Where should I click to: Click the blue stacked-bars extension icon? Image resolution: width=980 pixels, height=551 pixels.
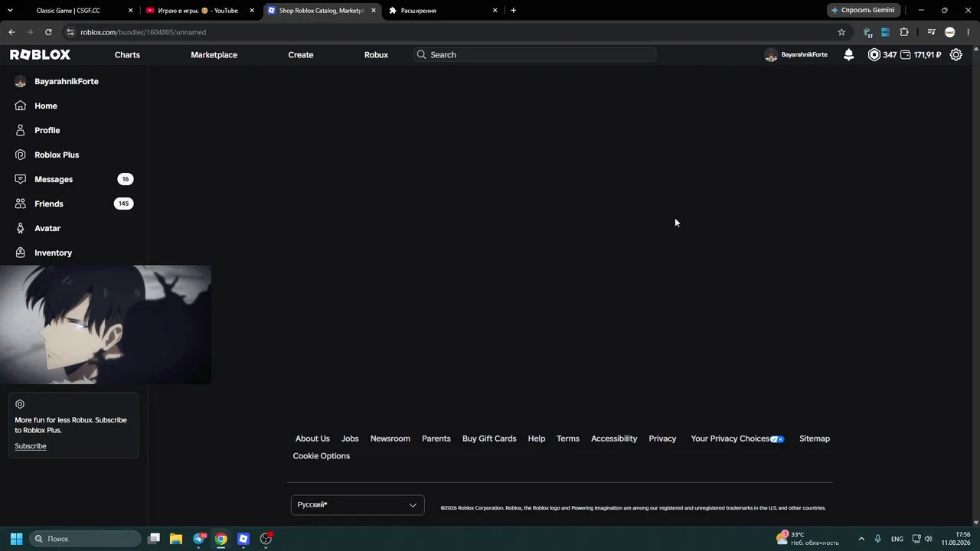click(x=886, y=32)
